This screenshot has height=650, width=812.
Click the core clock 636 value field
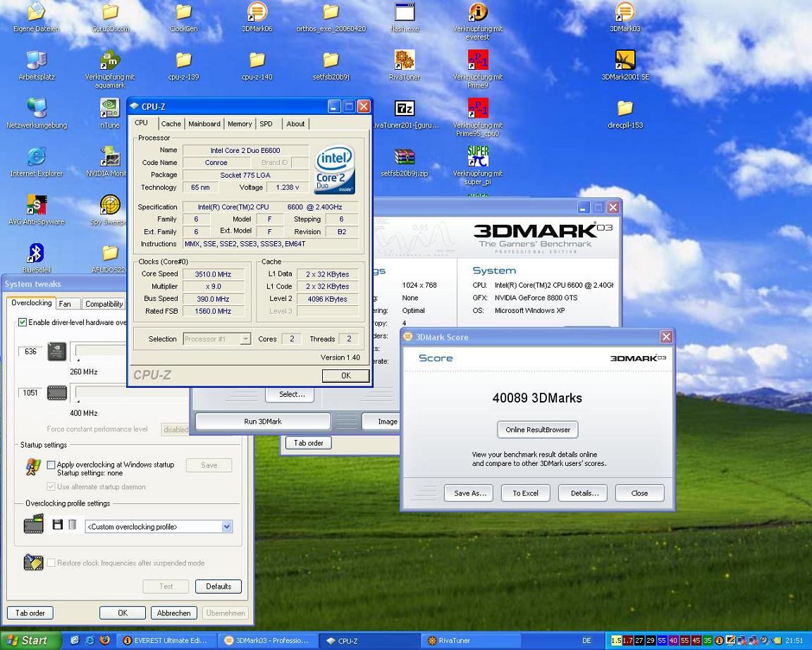tap(30, 351)
